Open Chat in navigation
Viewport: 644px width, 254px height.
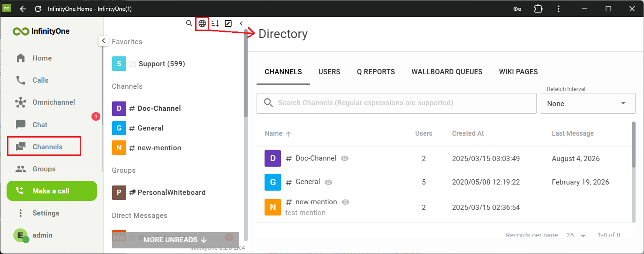40,124
